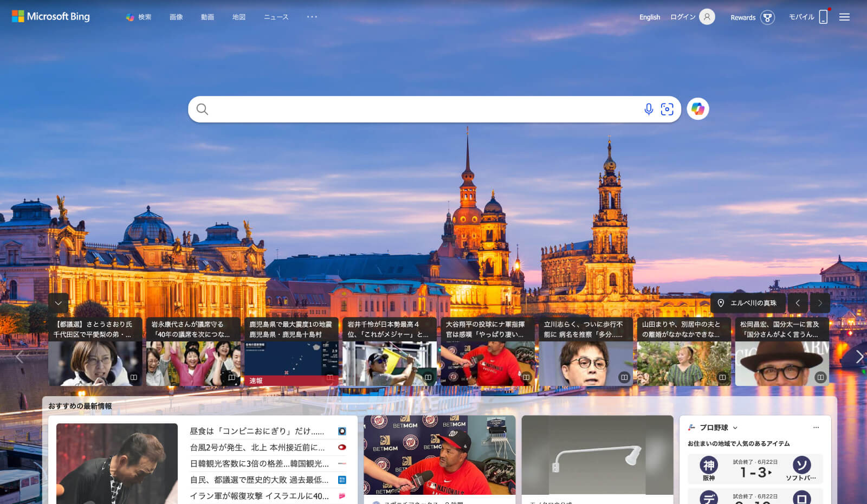Click the mobile phone icon
The height and width of the screenshot is (504, 867).
[823, 17]
